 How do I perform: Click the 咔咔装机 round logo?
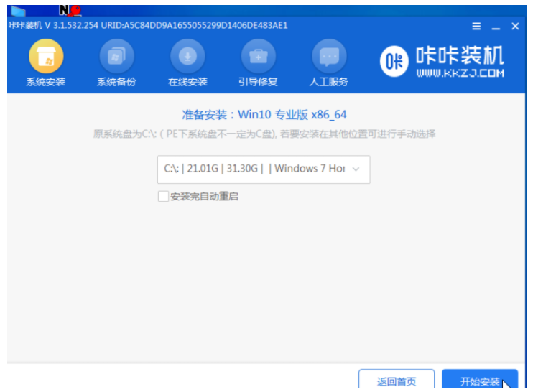click(x=394, y=61)
